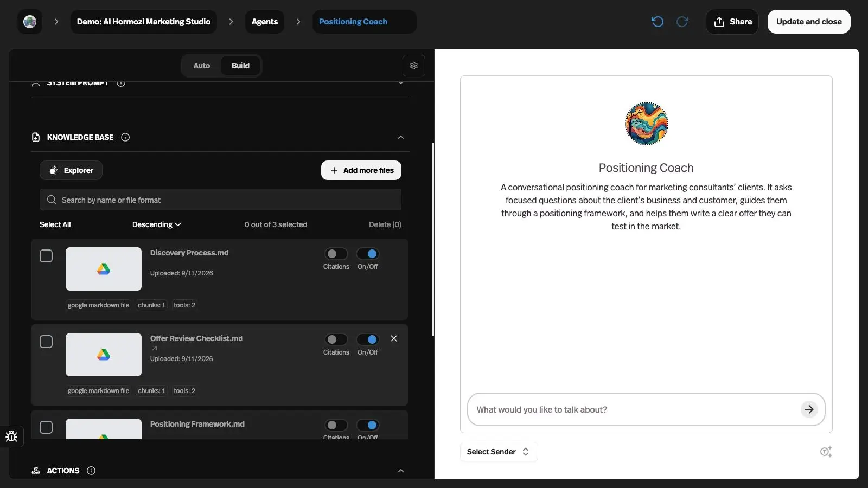This screenshot has width=868, height=488.
Task: Open the external link arrow under Offer Review Checklist.md
Action: tap(155, 348)
